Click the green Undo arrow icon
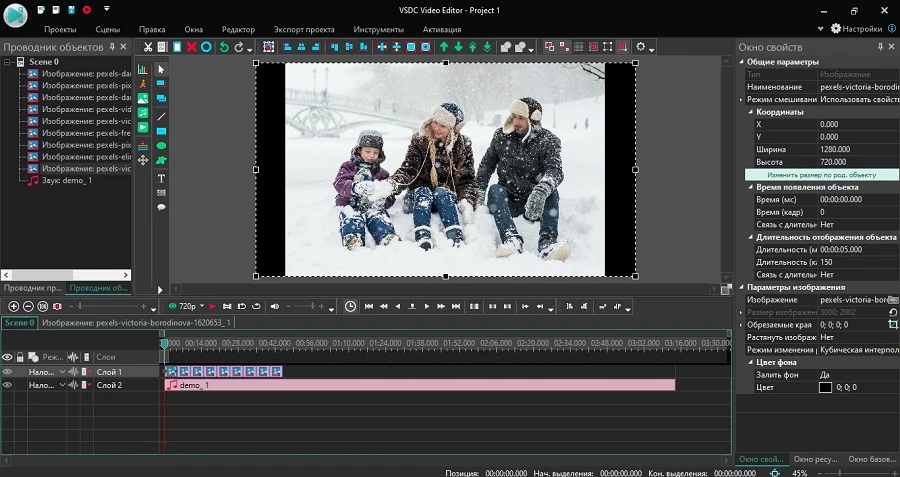900x477 pixels. 224,47
